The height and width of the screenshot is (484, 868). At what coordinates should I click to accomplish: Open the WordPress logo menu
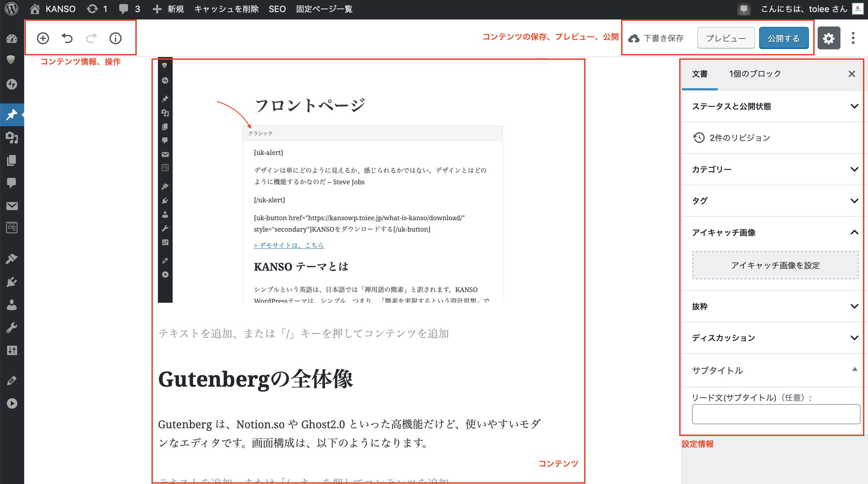click(x=11, y=9)
